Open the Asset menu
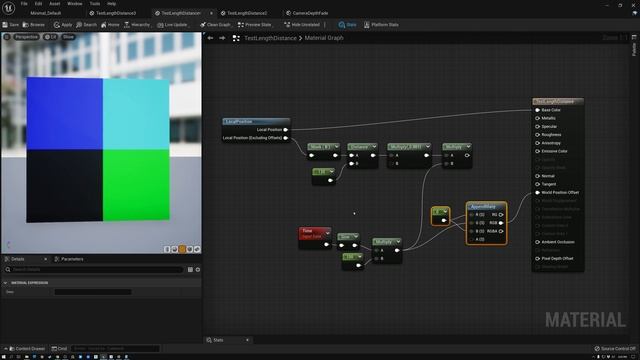 click(55, 4)
